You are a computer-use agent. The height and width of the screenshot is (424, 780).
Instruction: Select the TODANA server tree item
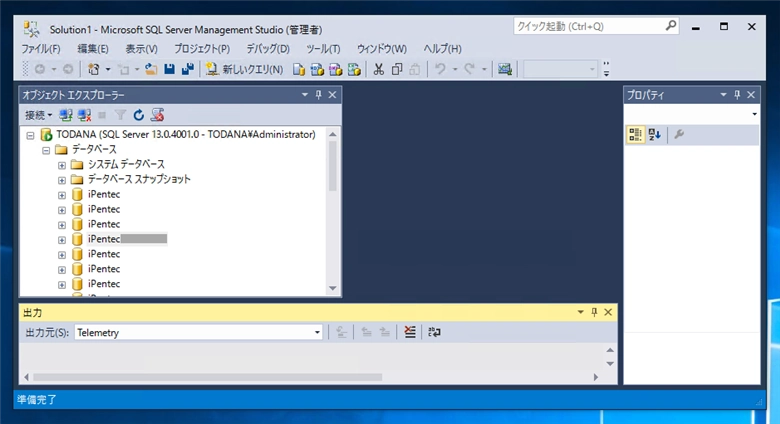(186, 134)
